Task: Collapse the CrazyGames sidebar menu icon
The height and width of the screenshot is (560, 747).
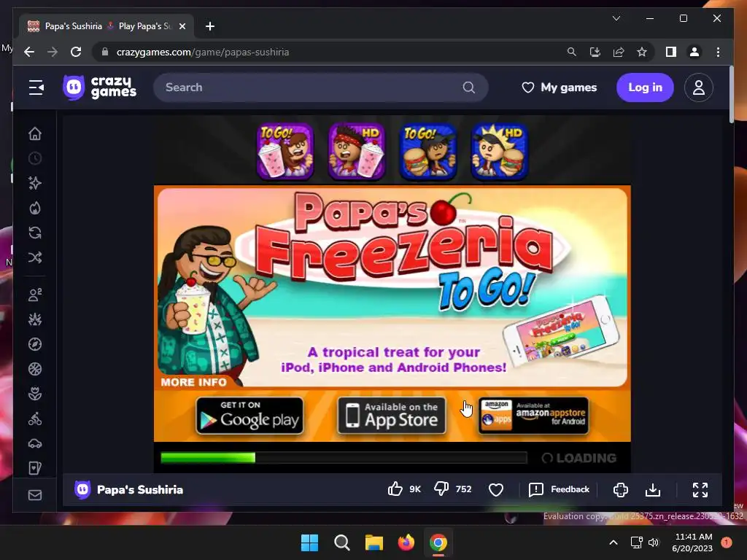Action: (36, 87)
